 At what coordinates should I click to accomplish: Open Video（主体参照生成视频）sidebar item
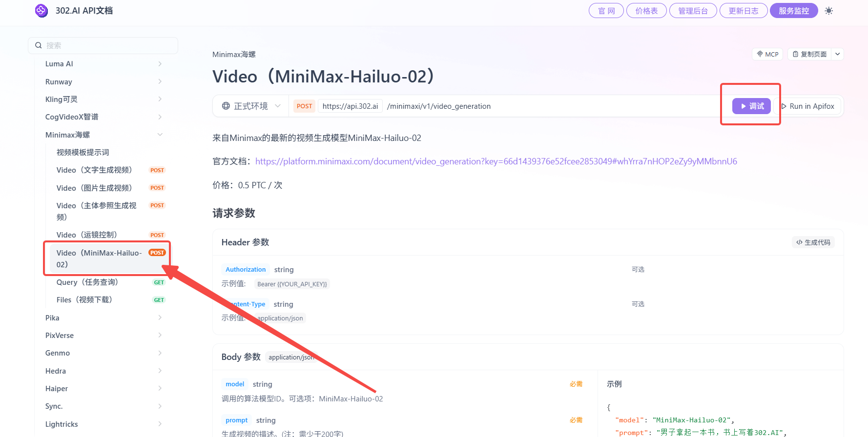click(x=109, y=211)
